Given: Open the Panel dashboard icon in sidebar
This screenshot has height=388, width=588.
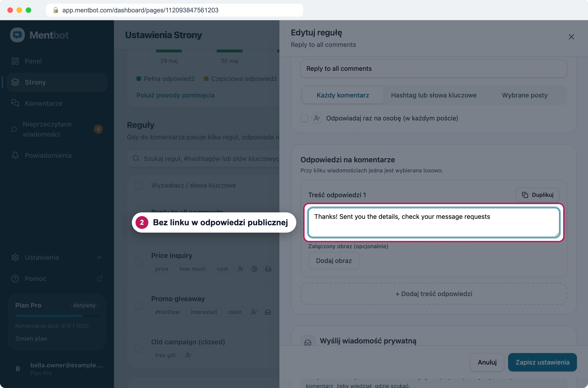Looking at the screenshot, I should 15,61.
